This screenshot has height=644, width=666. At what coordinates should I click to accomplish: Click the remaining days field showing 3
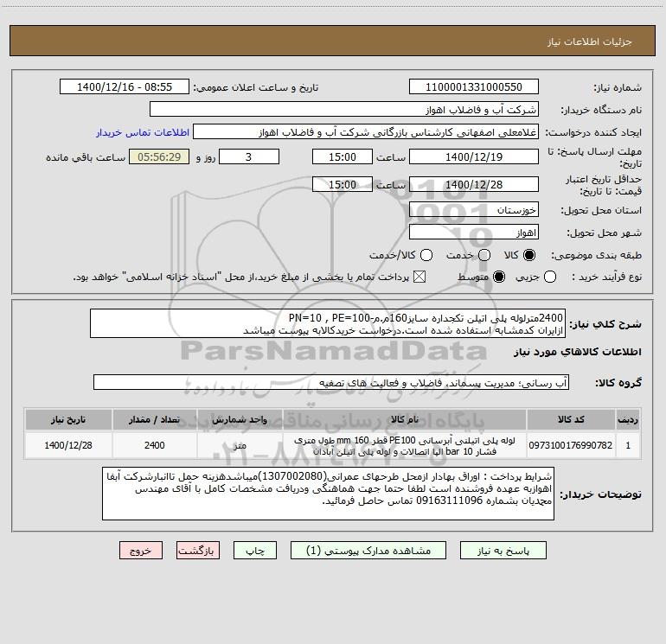[249, 156]
